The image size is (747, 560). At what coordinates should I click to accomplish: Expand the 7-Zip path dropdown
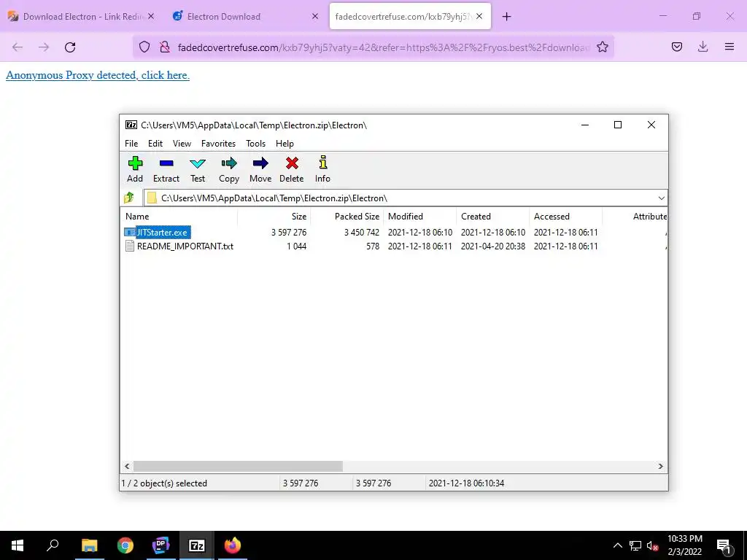coord(661,198)
